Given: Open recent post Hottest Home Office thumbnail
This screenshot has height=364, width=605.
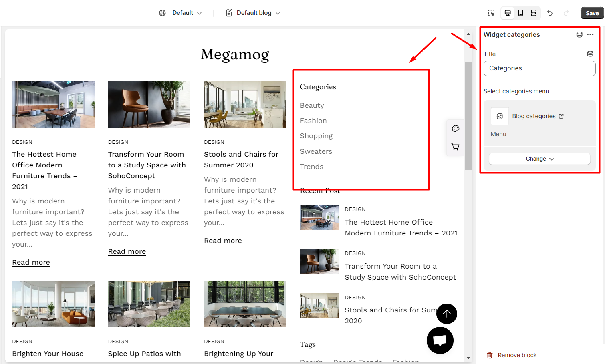Looking at the screenshot, I should (x=319, y=217).
